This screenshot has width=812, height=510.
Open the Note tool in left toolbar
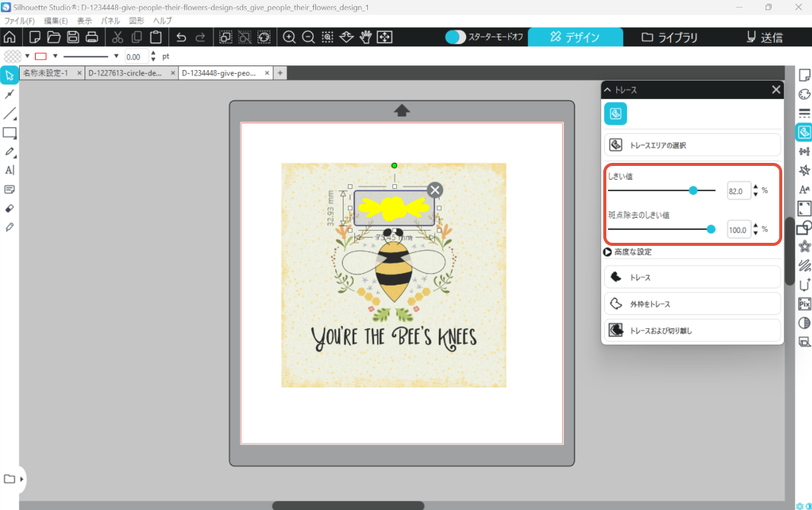(x=9, y=190)
